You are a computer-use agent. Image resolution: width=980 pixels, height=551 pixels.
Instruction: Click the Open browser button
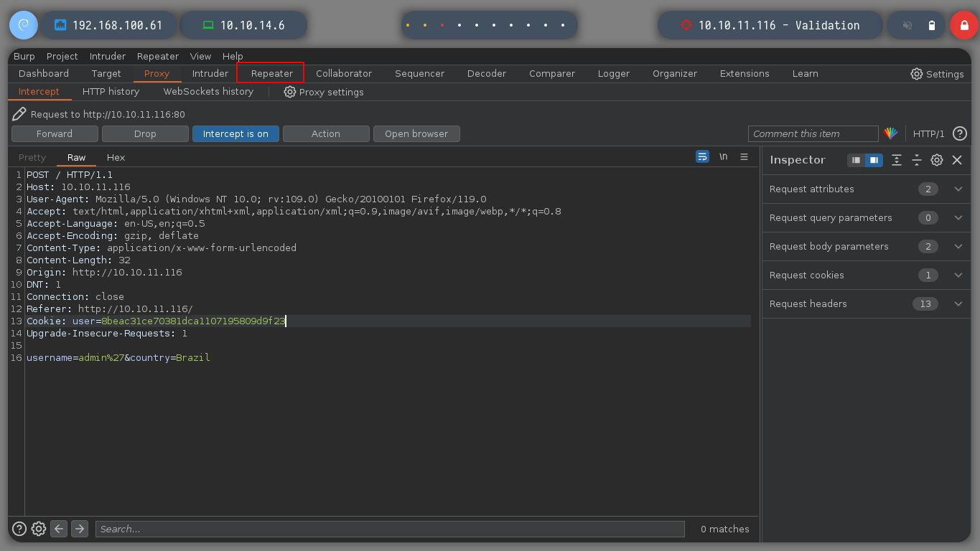[416, 134]
